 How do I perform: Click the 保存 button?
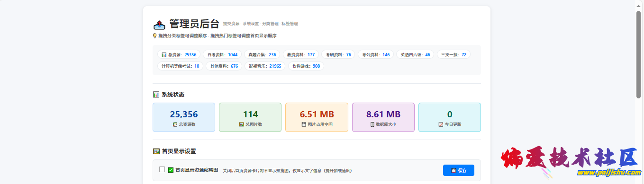click(459, 170)
